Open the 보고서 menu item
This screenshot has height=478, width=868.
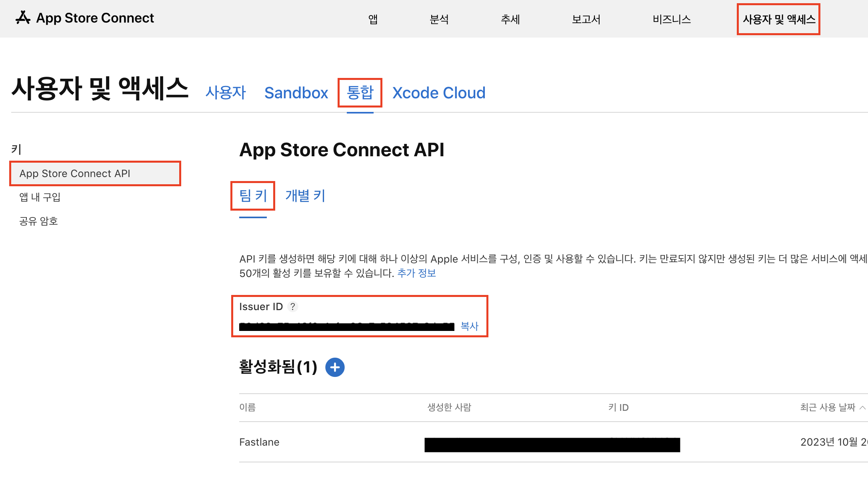coord(586,19)
